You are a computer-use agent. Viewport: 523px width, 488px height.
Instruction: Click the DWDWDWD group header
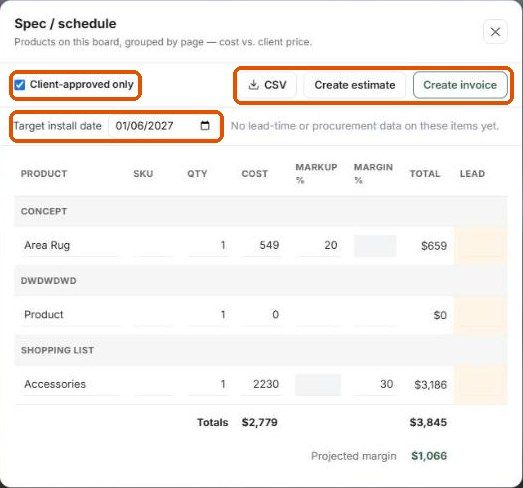[x=261, y=281]
